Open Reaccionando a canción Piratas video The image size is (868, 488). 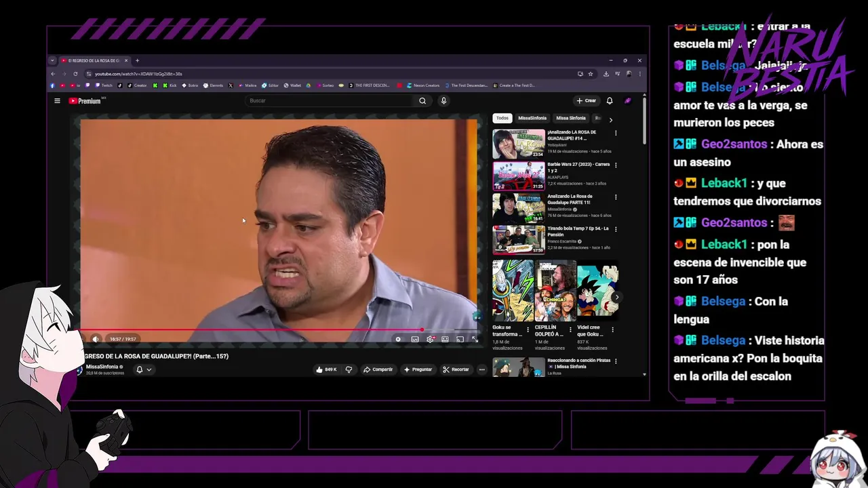click(519, 367)
